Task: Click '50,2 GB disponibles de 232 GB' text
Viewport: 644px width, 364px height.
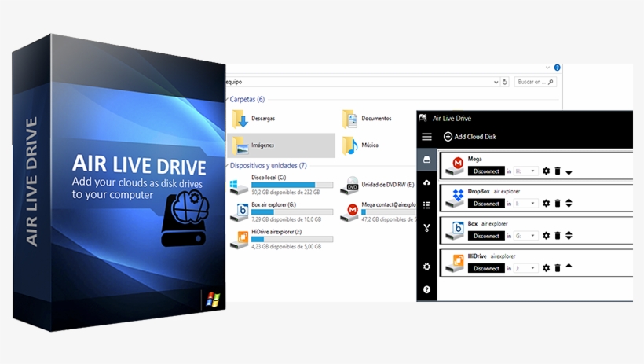Action: coord(285,193)
